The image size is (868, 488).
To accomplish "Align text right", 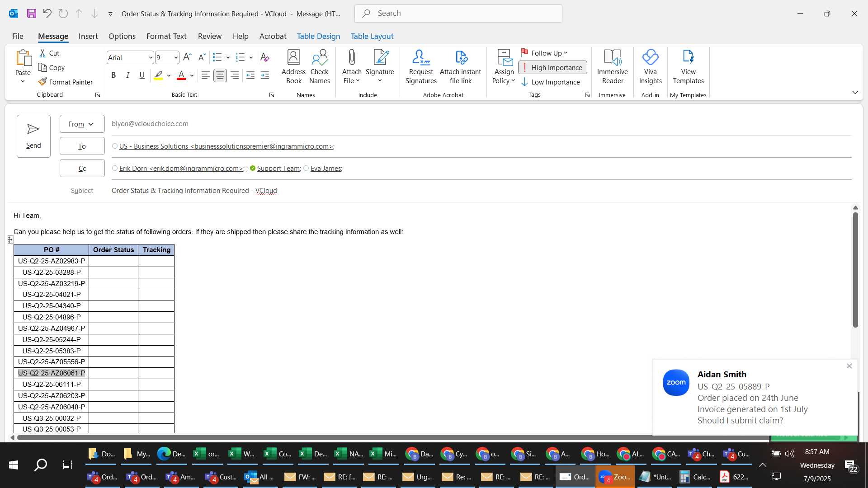I will (235, 75).
